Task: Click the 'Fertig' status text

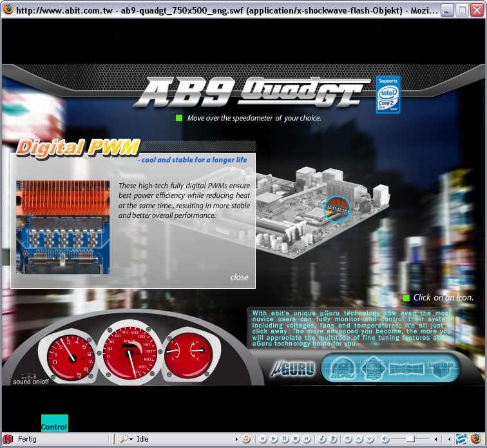Action: [x=27, y=439]
